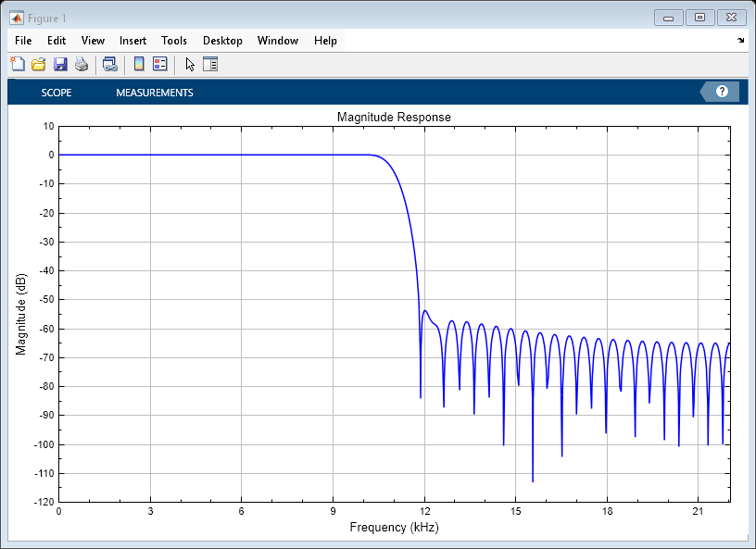Click the y-axis tick label -100
The width and height of the screenshot is (756, 549).
pyautogui.click(x=44, y=444)
